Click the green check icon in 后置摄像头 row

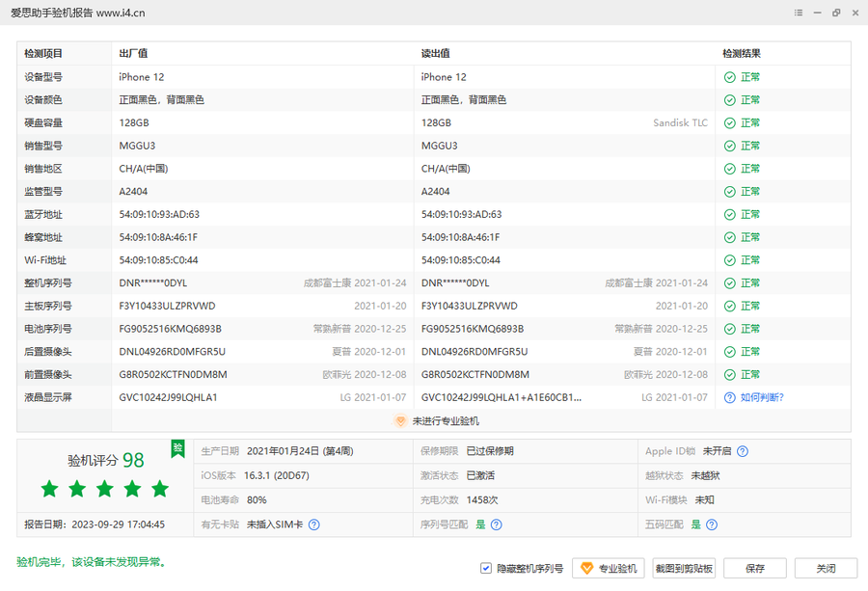coord(730,352)
